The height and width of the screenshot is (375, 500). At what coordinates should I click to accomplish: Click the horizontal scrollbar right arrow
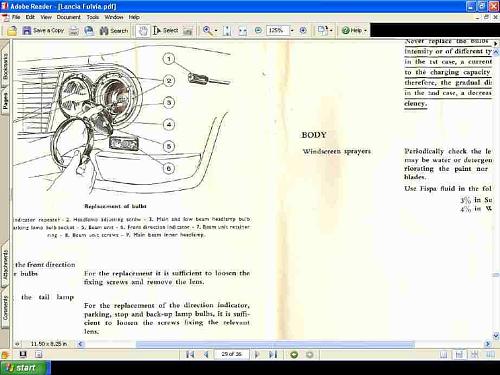487,344
